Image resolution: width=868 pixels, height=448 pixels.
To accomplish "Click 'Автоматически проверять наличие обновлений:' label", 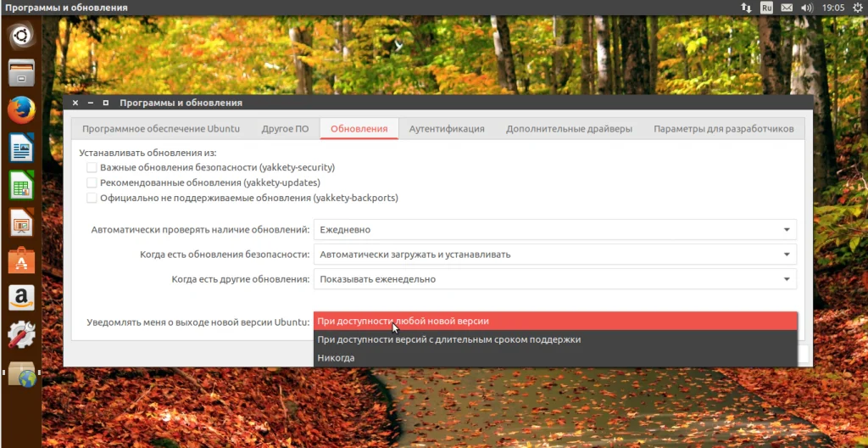I will coord(200,230).
